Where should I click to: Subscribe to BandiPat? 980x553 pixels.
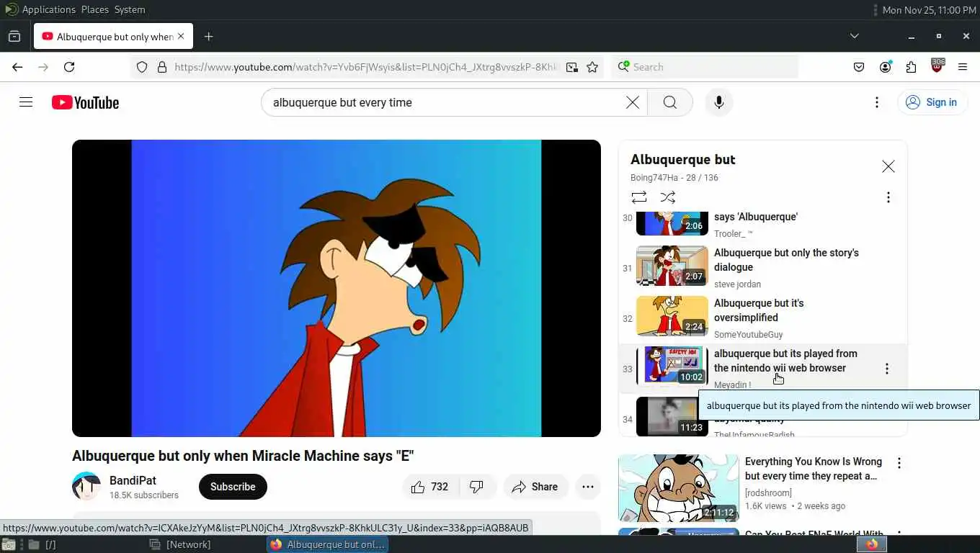pos(233,487)
